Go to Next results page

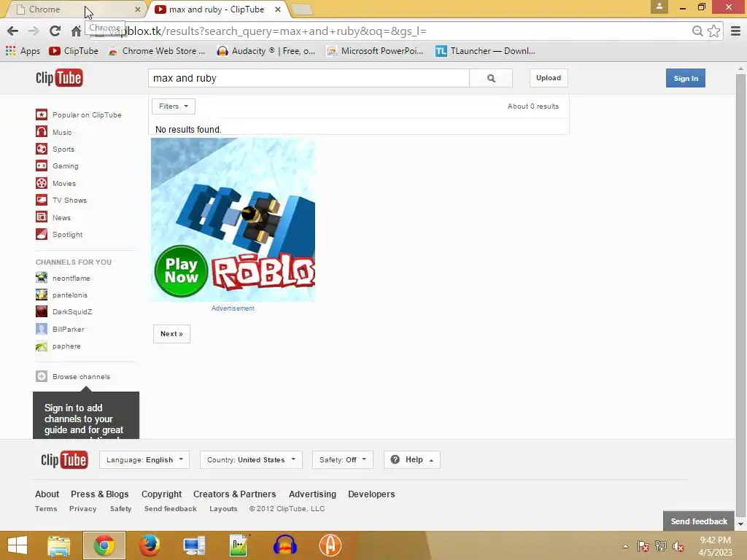click(x=171, y=334)
